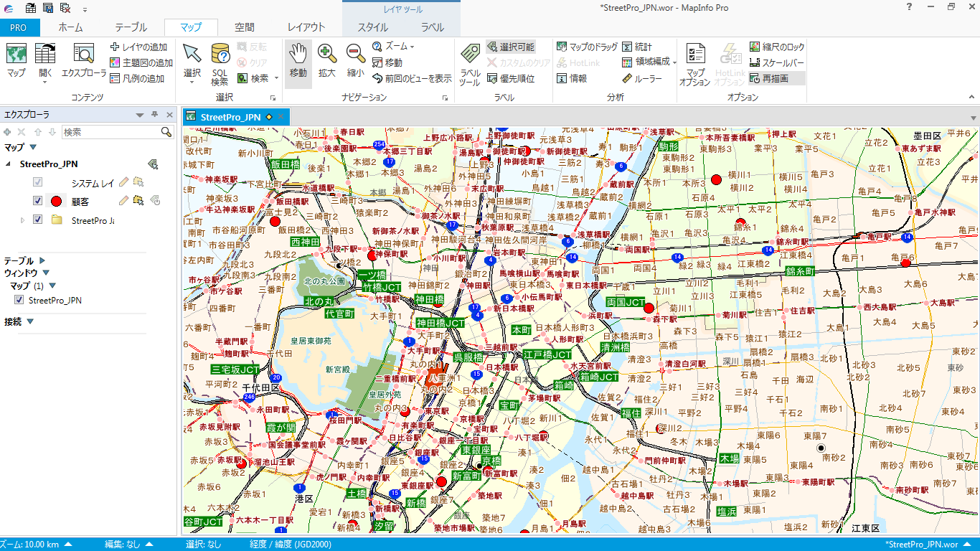This screenshot has width=980, height=551.
Task: Toggle StreetPro_JPN window checkbox
Action: point(19,300)
